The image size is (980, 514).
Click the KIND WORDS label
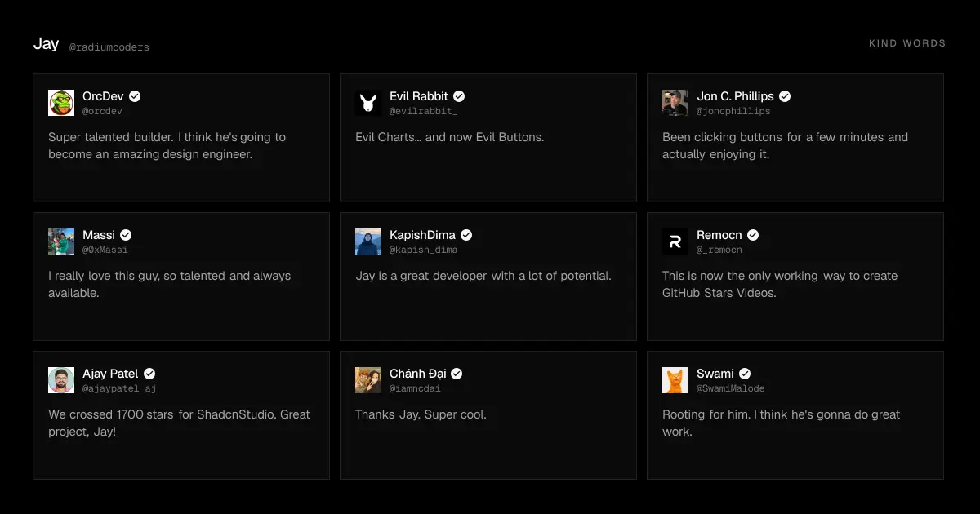907,43
